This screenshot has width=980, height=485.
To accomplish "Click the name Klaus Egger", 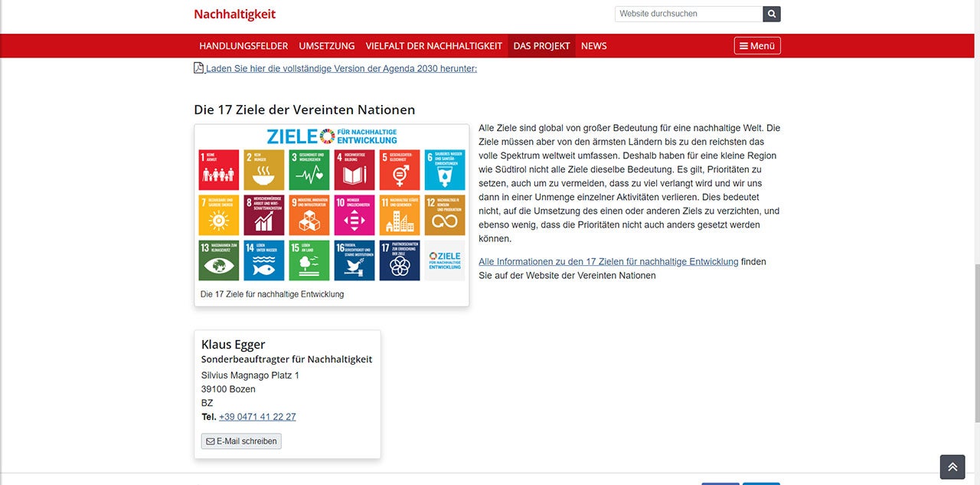I will (234, 345).
